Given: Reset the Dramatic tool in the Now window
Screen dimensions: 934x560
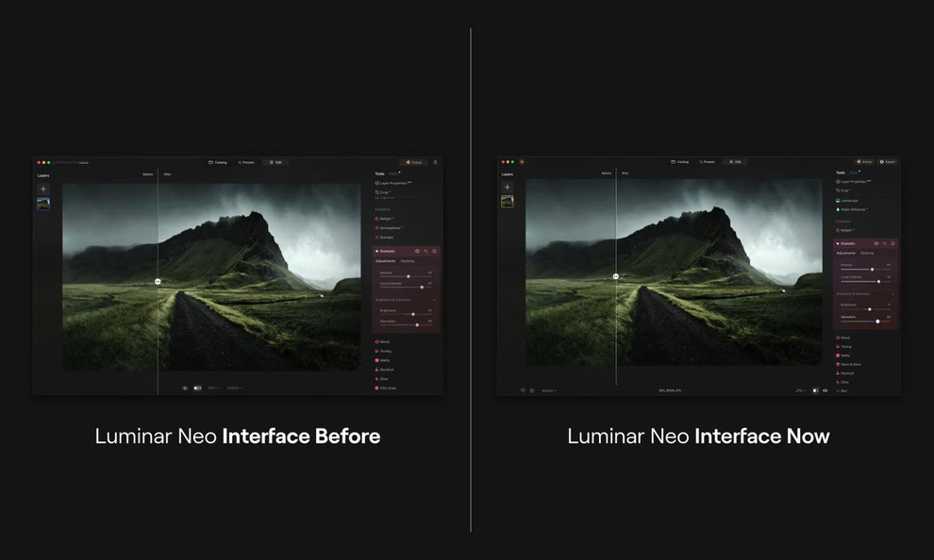Looking at the screenshot, I should (885, 243).
